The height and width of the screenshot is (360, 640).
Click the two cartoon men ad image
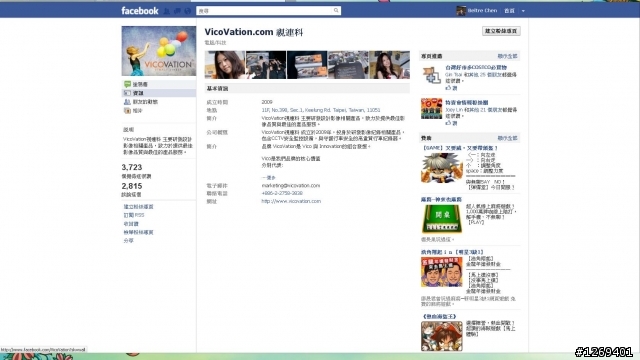tap(442, 272)
